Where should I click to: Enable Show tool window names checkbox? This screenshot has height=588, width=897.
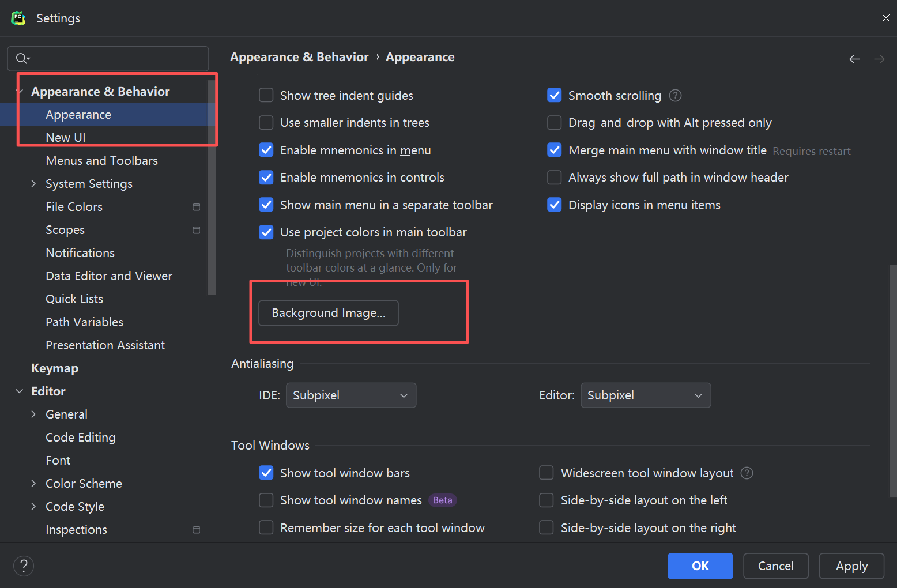pyautogui.click(x=266, y=500)
